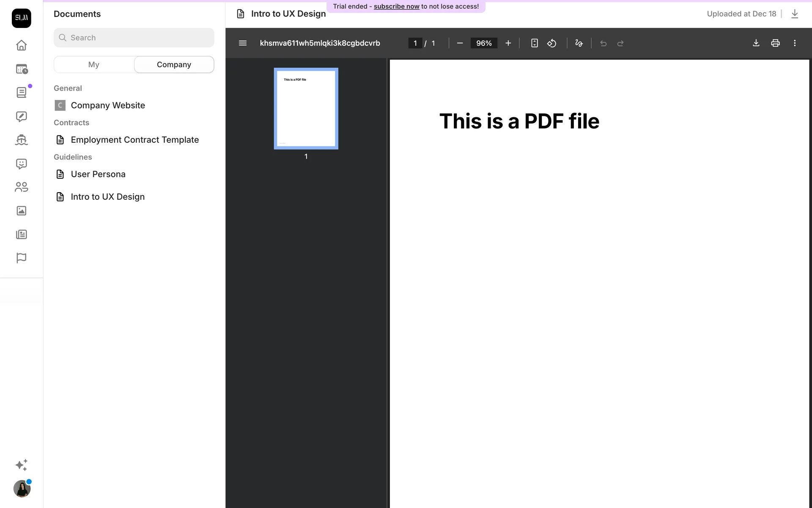Switch to the Company documents tab
The image size is (812, 508).
click(174, 64)
